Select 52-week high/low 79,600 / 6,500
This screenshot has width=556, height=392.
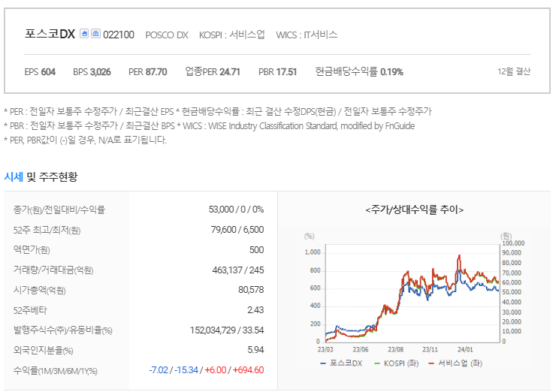point(237,230)
